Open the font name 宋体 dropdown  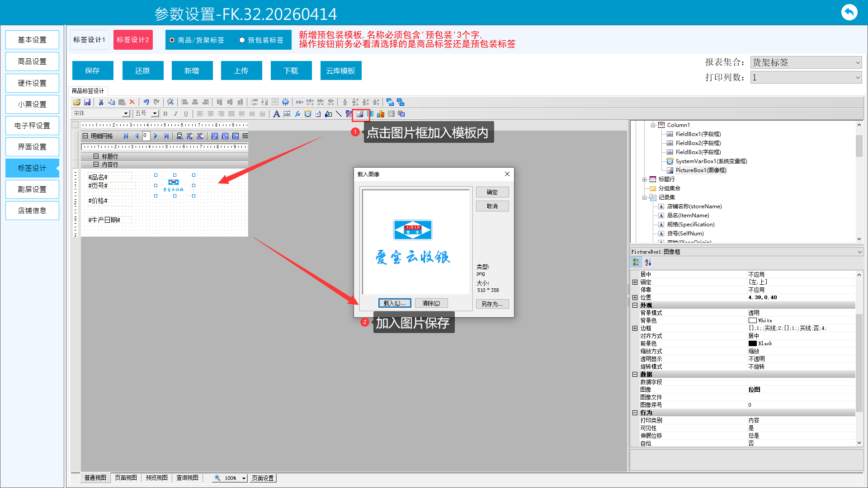[x=126, y=113]
